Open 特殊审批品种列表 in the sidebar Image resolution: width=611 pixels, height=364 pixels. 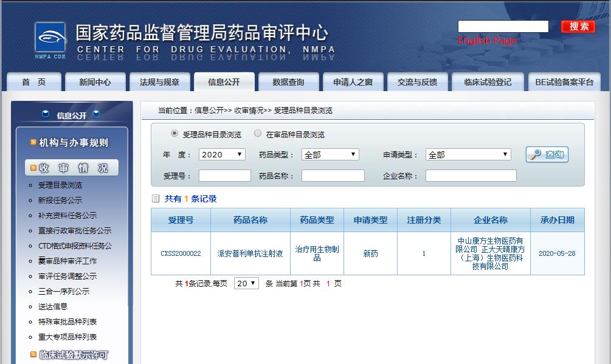click(x=67, y=321)
